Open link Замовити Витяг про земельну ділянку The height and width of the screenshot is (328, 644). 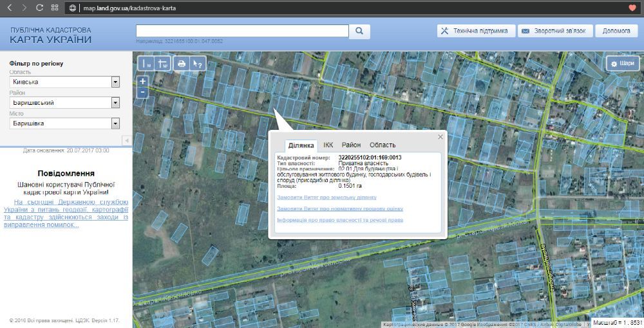[x=327, y=197]
